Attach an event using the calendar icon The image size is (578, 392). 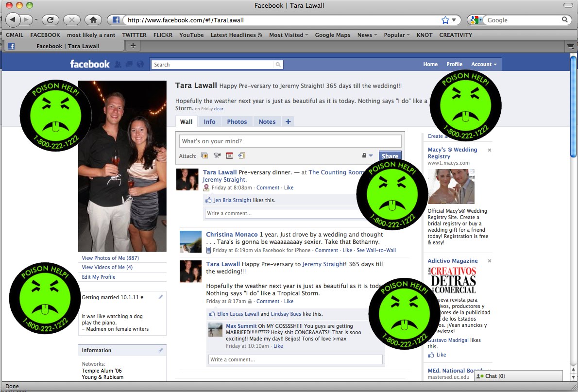[229, 155]
